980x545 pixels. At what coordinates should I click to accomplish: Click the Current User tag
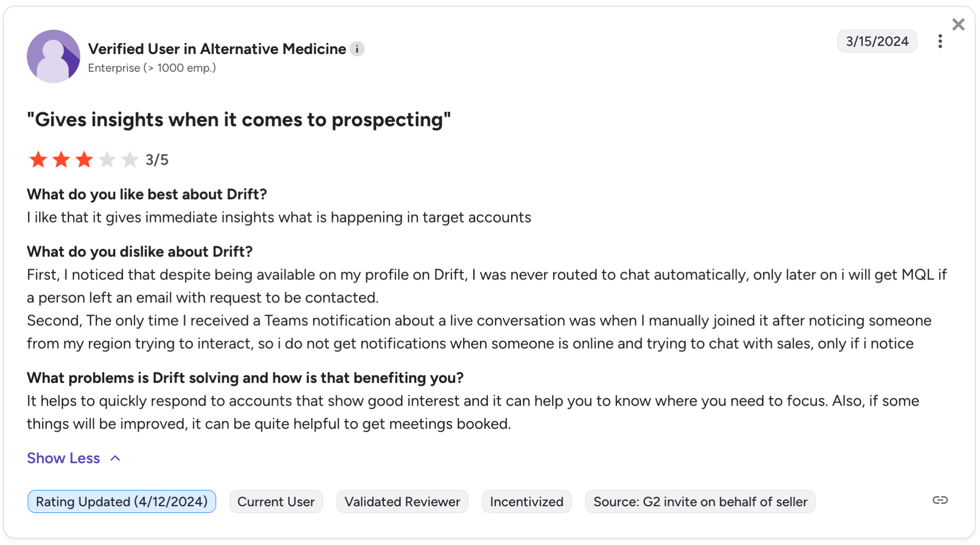pos(276,501)
